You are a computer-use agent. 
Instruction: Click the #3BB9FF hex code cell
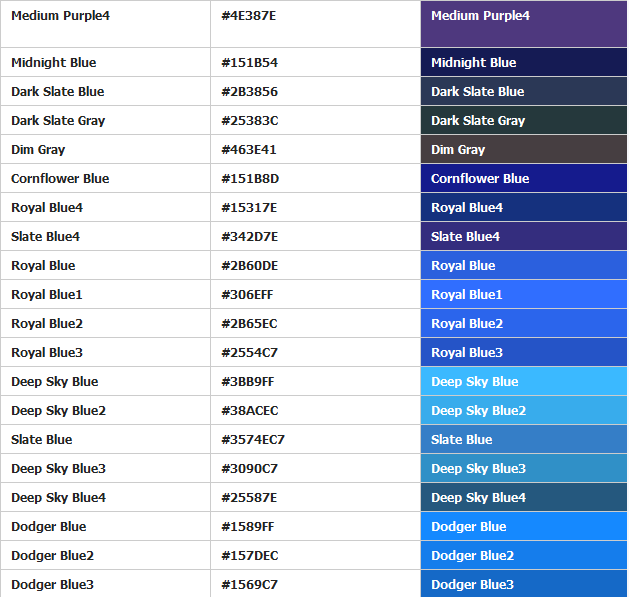[x=248, y=381]
